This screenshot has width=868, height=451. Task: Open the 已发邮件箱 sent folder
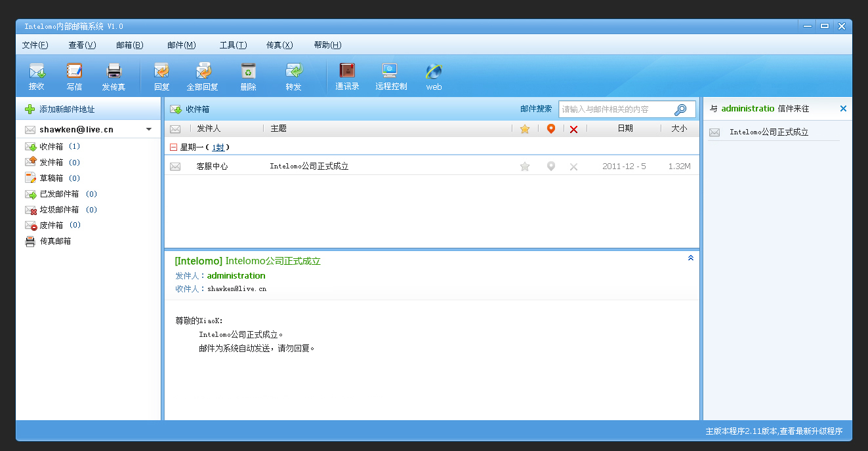[x=60, y=194]
